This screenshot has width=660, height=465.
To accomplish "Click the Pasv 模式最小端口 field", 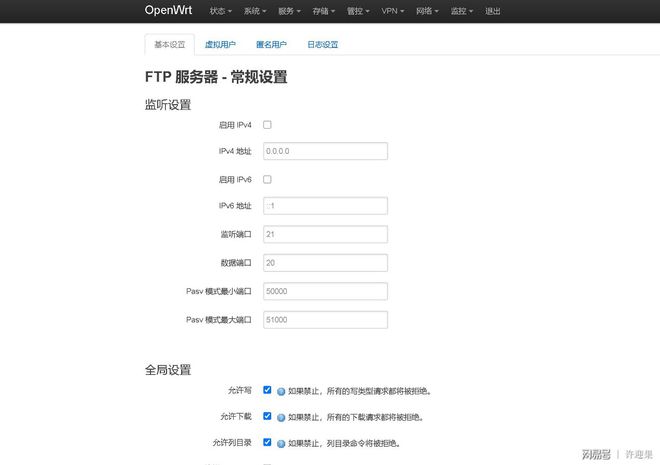I will [x=325, y=291].
